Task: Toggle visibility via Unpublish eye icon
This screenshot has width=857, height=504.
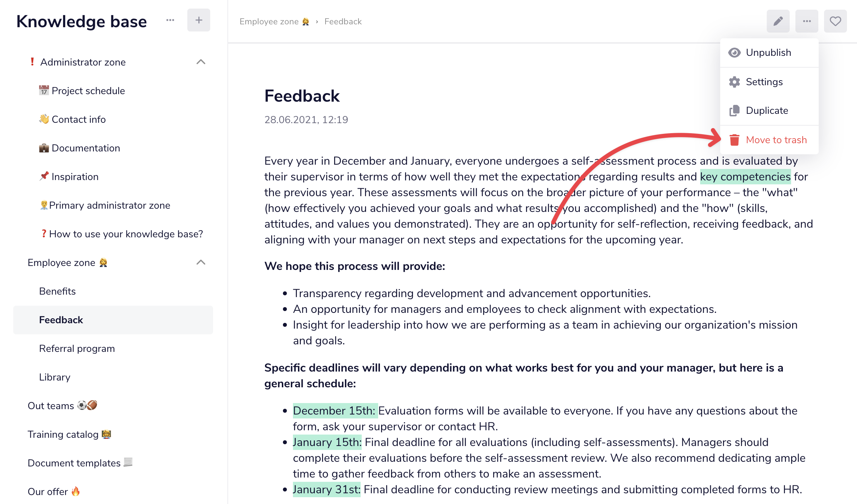Action: (x=735, y=53)
